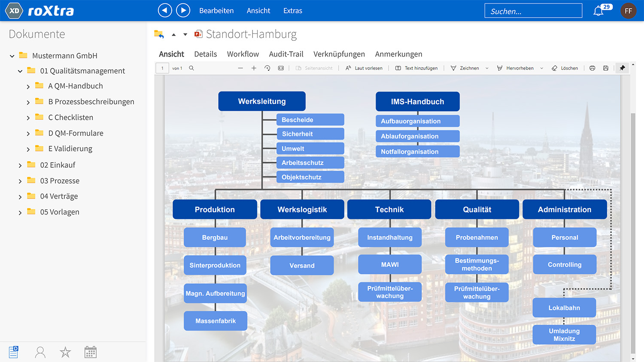Click the IMS-Handbuch box in the chart
Viewport: 644px width, 362px height.
tap(418, 102)
